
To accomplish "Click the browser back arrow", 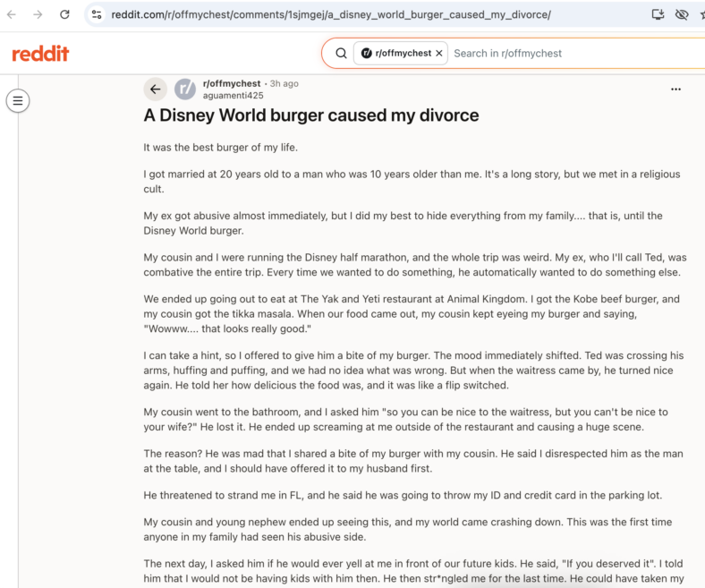I will (12, 14).
